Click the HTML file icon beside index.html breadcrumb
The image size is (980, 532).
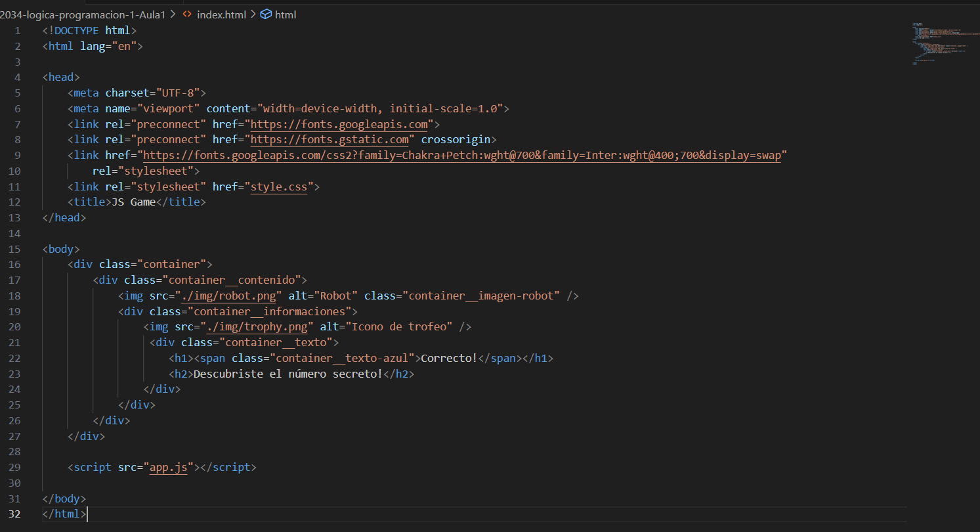(x=187, y=14)
